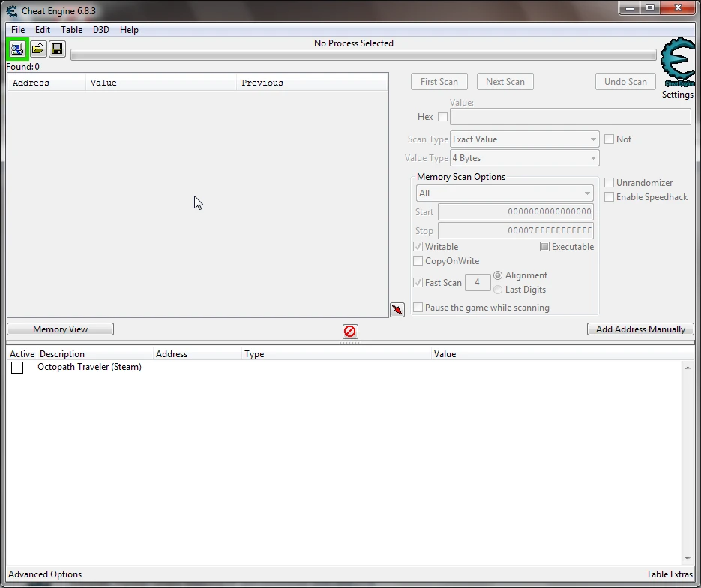Open the Memory Scan Options region dropdown
The width and height of the screenshot is (701, 588).
click(x=505, y=193)
